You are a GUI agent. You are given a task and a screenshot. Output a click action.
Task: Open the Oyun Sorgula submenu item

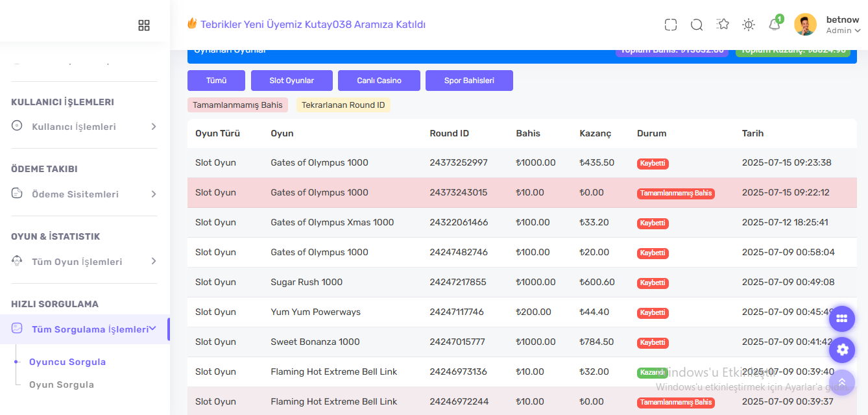[62, 384]
